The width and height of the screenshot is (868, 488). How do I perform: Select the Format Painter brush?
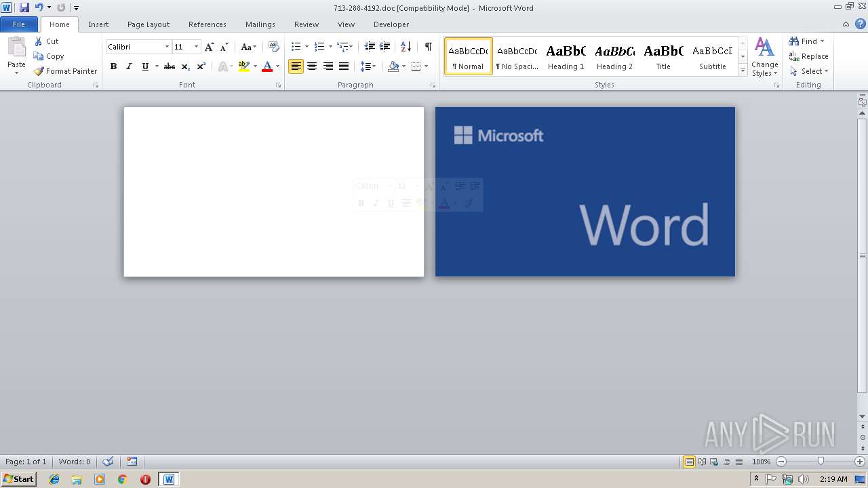click(x=39, y=71)
